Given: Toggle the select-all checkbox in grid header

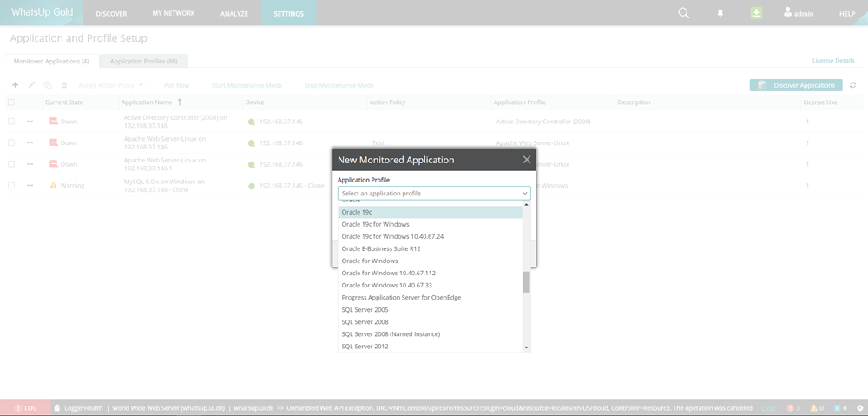Looking at the screenshot, I should (x=11, y=102).
